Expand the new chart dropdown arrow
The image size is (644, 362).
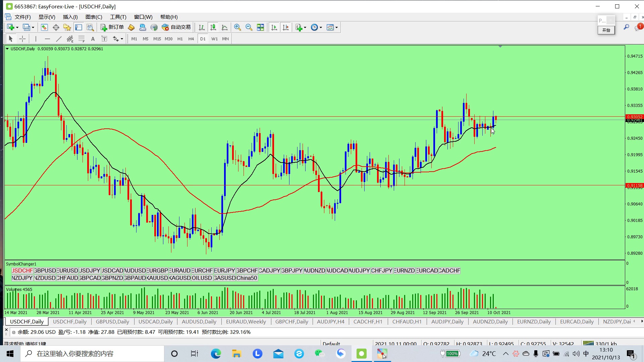[17, 27]
